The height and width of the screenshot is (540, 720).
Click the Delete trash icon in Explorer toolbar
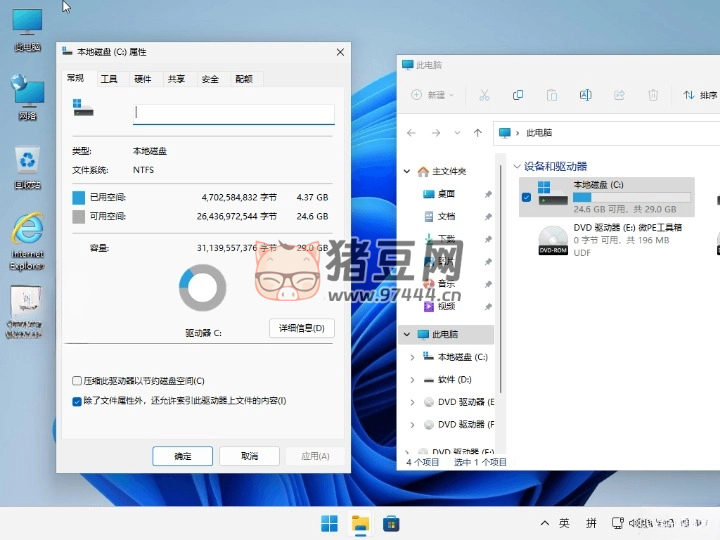click(x=652, y=95)
